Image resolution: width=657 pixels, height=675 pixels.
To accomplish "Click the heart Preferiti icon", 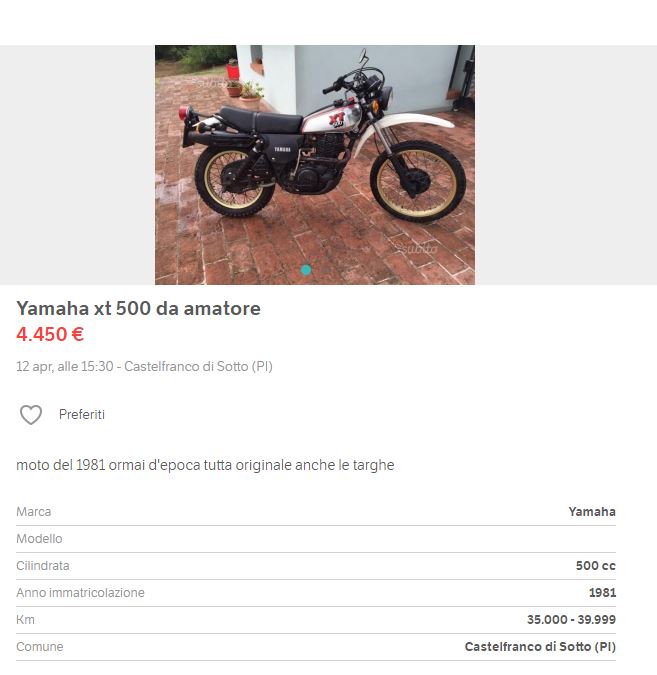I will [x=31, y=415].
